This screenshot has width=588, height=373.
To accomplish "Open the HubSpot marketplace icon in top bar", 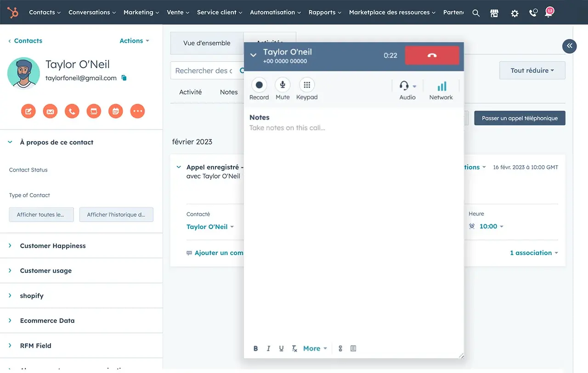I will pyautogui.click(x=494, y=13).
